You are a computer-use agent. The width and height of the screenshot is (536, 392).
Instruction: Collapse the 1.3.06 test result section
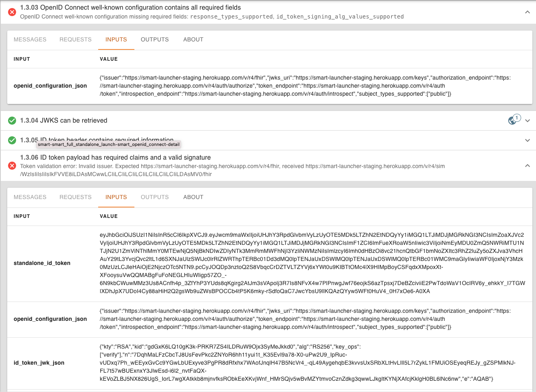[x=527, y=165]
